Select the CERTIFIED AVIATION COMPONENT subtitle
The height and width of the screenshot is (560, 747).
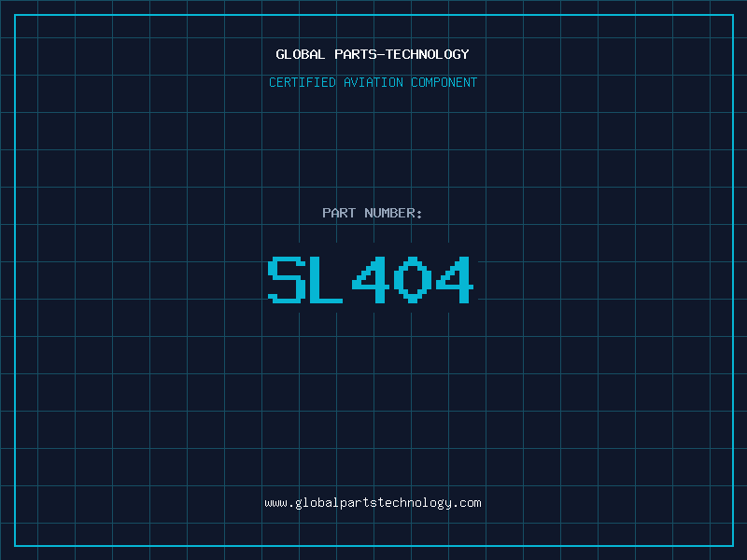click(x=373, y=82)
